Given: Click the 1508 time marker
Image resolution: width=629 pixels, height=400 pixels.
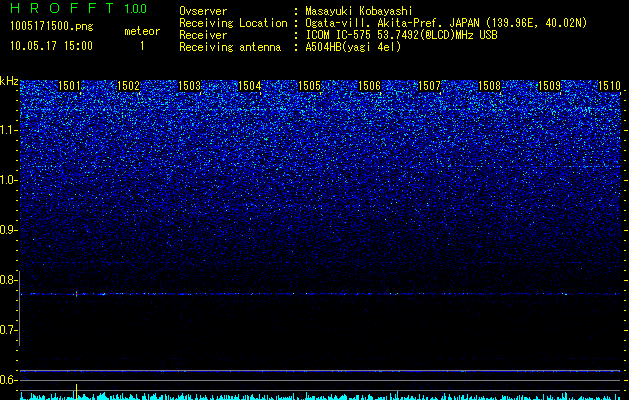Looking at the screenshot, I should pos(489,85).
